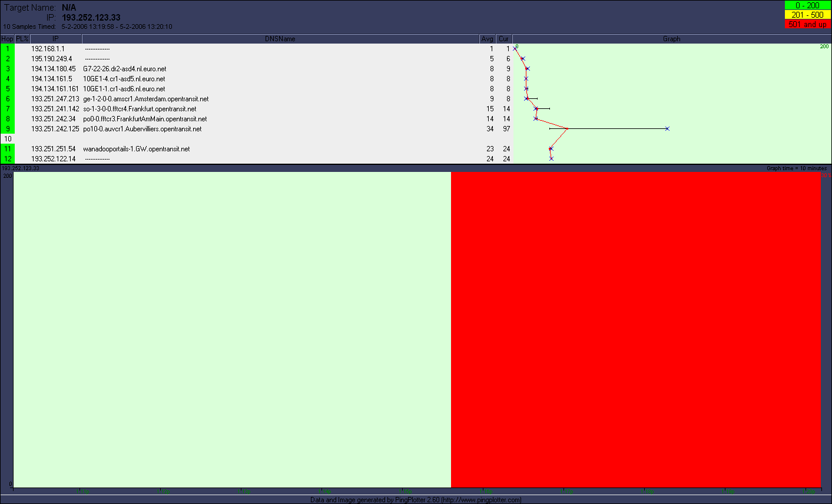The height and width of the screenshot is (504, 832).
Task: Select DNS name po0-0.fftcr3.FrankfurtAmMain.opentransit.net
Action: point(145,119)
